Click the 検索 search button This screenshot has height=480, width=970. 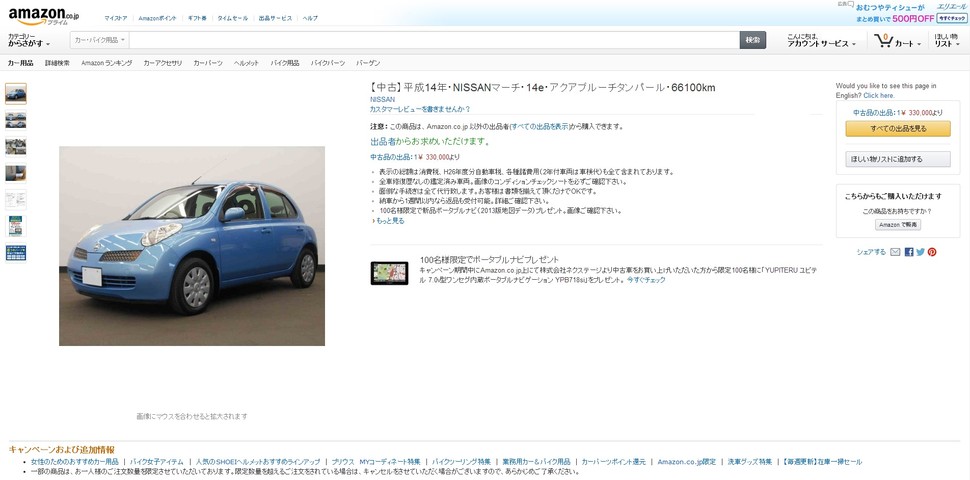pos(753,40)
